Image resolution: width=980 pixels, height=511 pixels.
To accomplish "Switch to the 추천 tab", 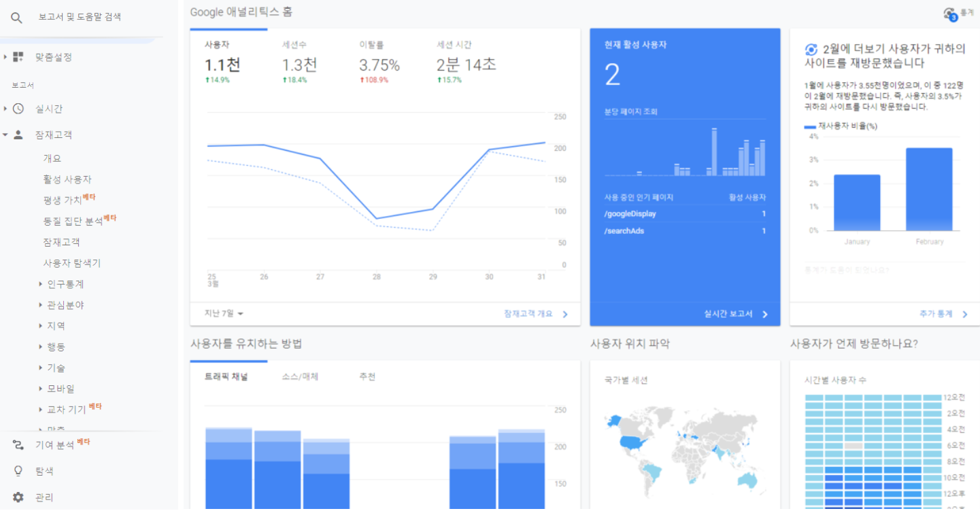I will coord(367,376).
